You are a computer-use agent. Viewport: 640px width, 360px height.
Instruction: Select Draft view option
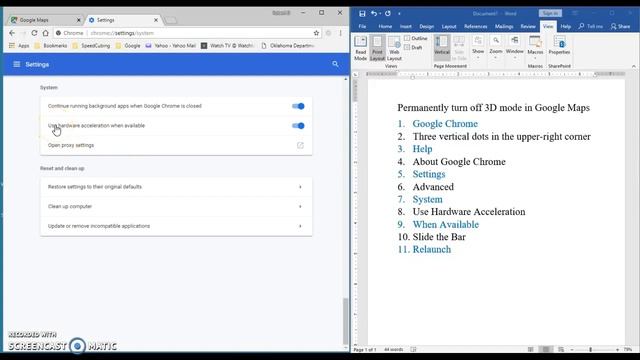[413, 47]
